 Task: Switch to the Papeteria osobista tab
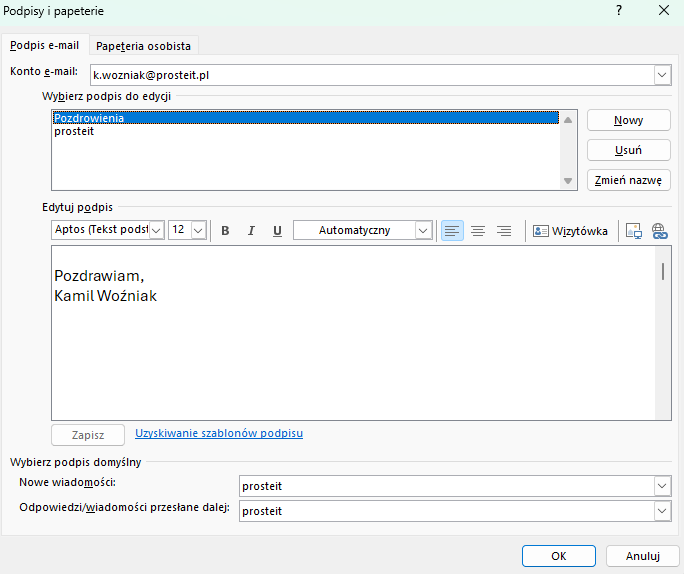(143, 46)
